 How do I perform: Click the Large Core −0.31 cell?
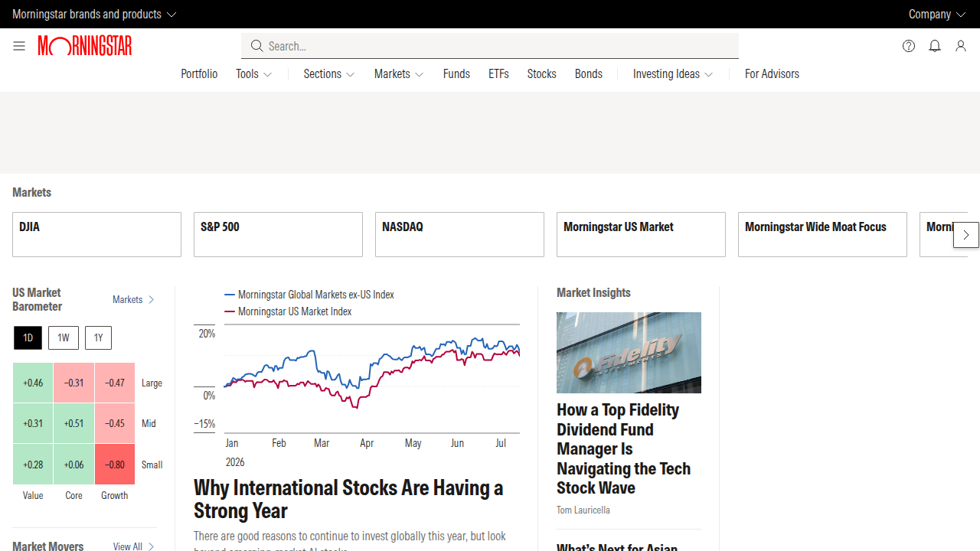(74, 383)
